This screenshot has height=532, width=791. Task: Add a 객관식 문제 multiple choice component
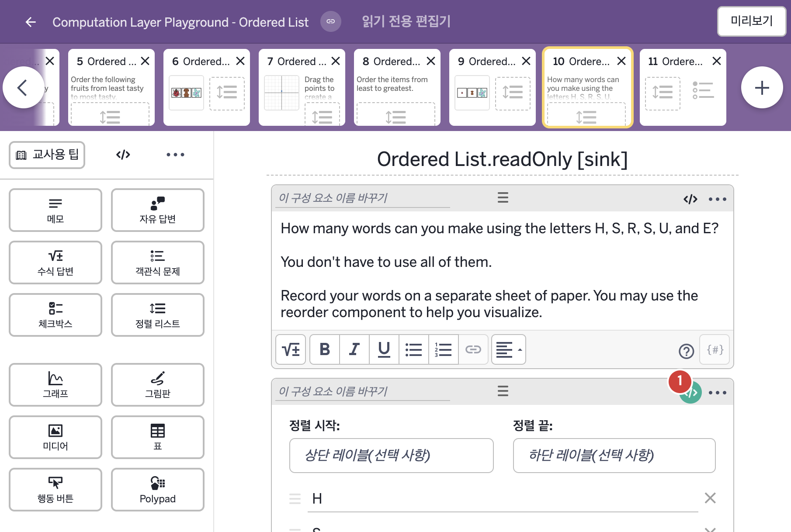(158, 263)
